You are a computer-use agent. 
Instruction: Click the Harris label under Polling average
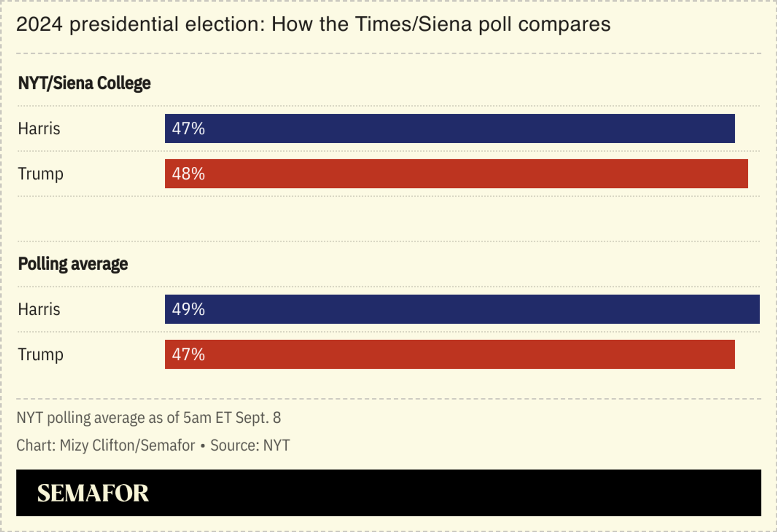39,309
